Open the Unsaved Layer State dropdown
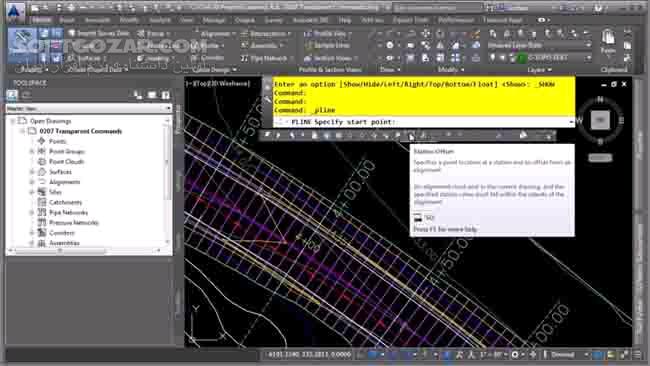Screen dimensions: 650x366 point(539,45)
